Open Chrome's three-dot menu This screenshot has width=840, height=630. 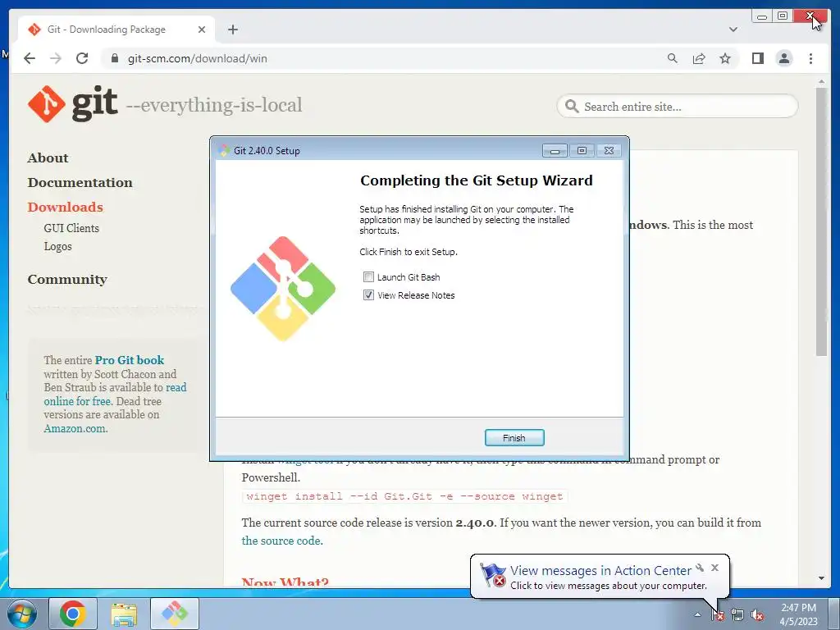click(x=810, y=58)
